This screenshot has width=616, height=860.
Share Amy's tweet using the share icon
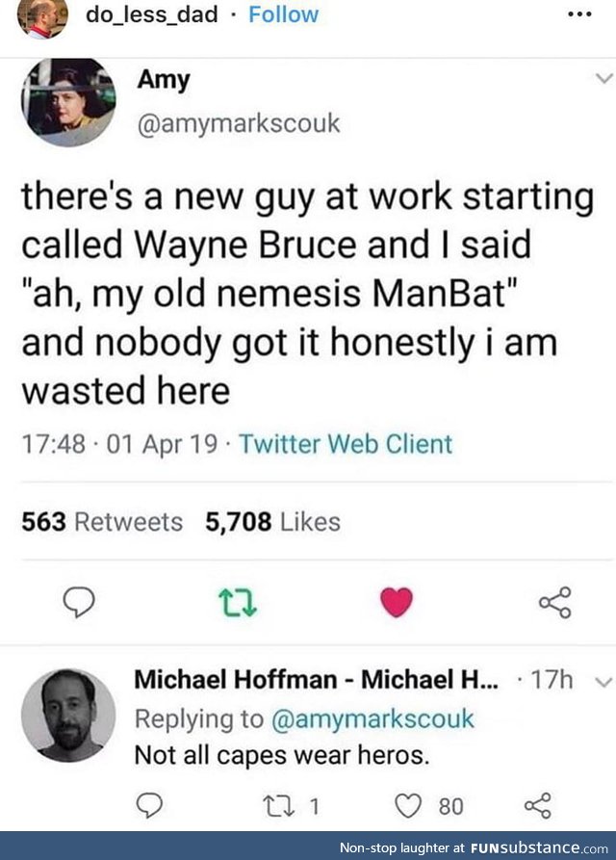pyautogui.click(x=554, y=602)
